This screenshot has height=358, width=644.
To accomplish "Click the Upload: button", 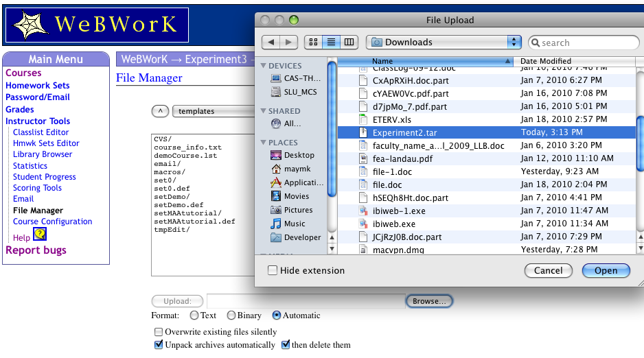I will coord(177,301).
